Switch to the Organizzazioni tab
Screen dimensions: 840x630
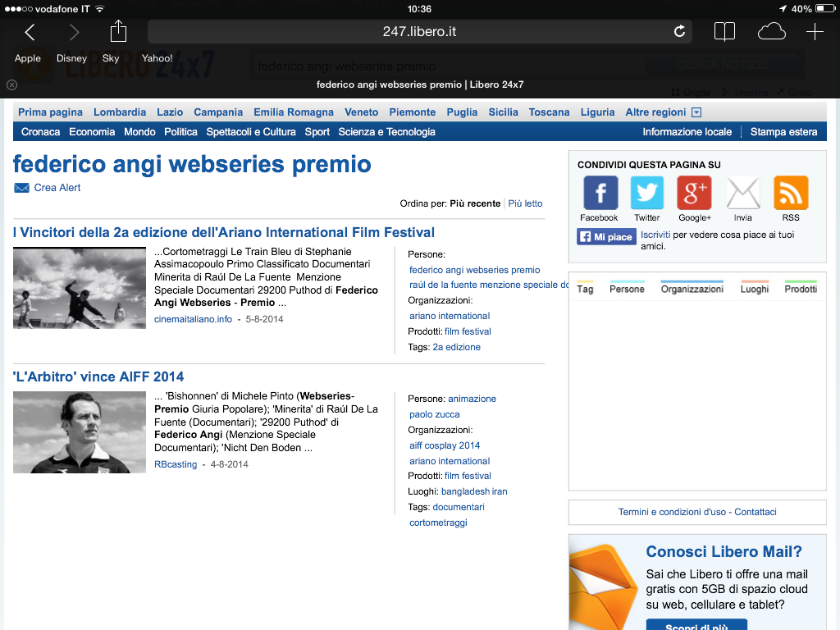coord(692,289)
